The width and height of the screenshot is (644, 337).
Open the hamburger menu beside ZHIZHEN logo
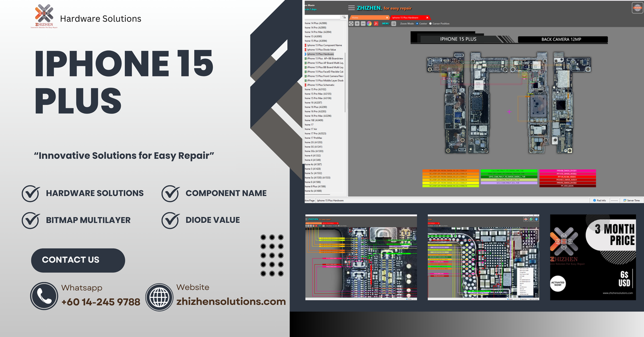tap(351, 8)
